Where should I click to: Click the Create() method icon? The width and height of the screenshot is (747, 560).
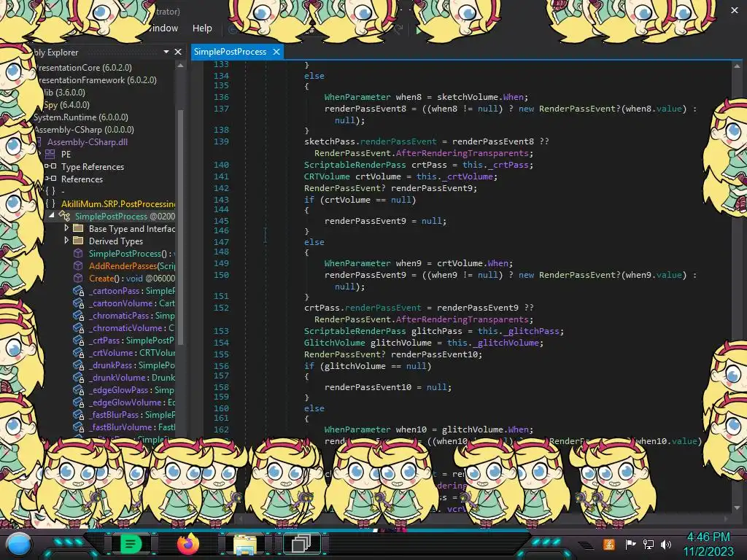[x=78, y=278]
